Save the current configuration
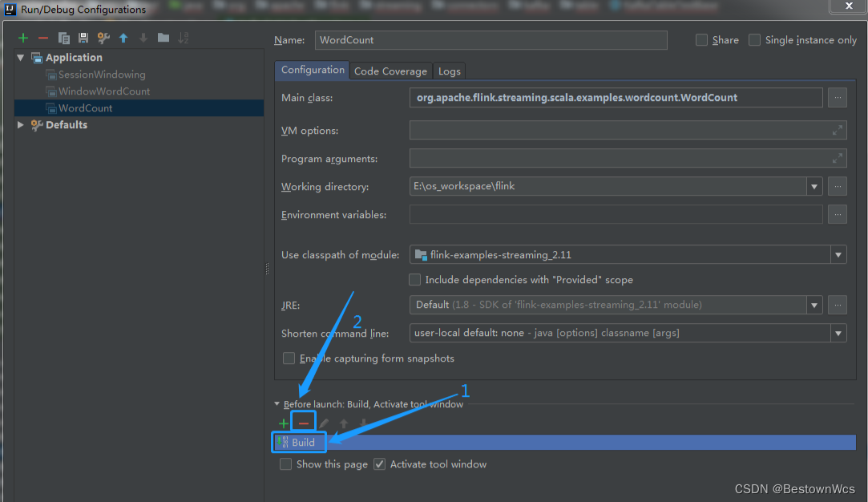The width and height of the screenshot is (868, 502). coord(83,37)
